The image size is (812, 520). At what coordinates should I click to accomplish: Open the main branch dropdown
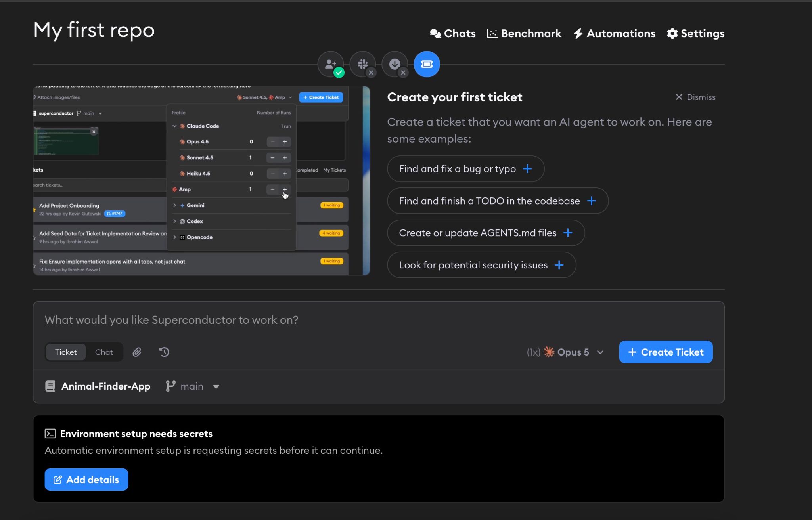tap(193, 386)
